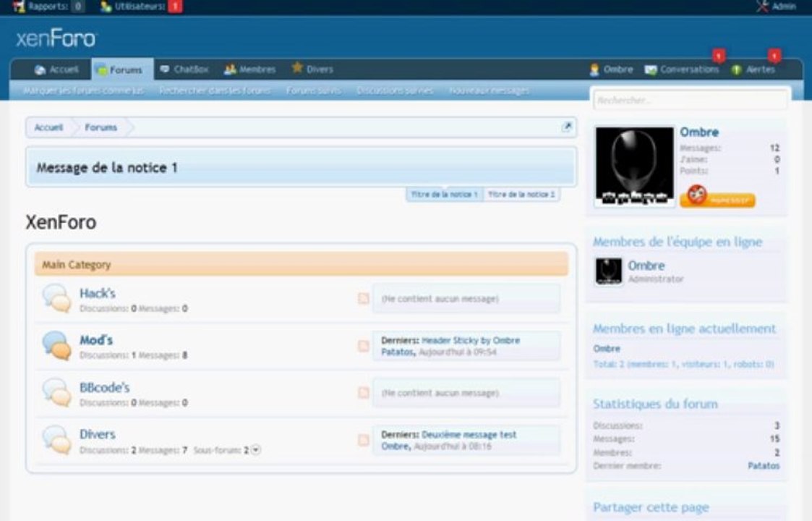Open the Patatos poster link
The width and height of the screenshot is (812, 521).
398,352
